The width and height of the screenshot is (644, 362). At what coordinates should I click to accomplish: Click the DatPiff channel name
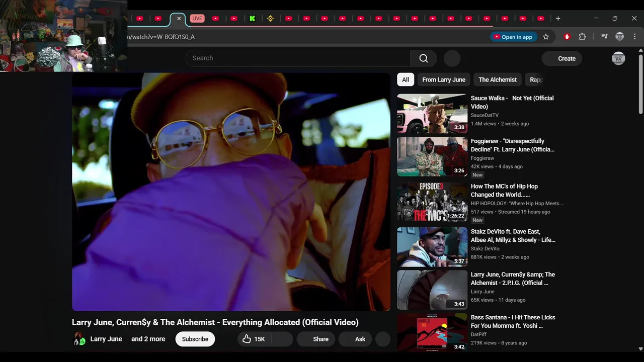pyautogui.click(x=479, y=334)
